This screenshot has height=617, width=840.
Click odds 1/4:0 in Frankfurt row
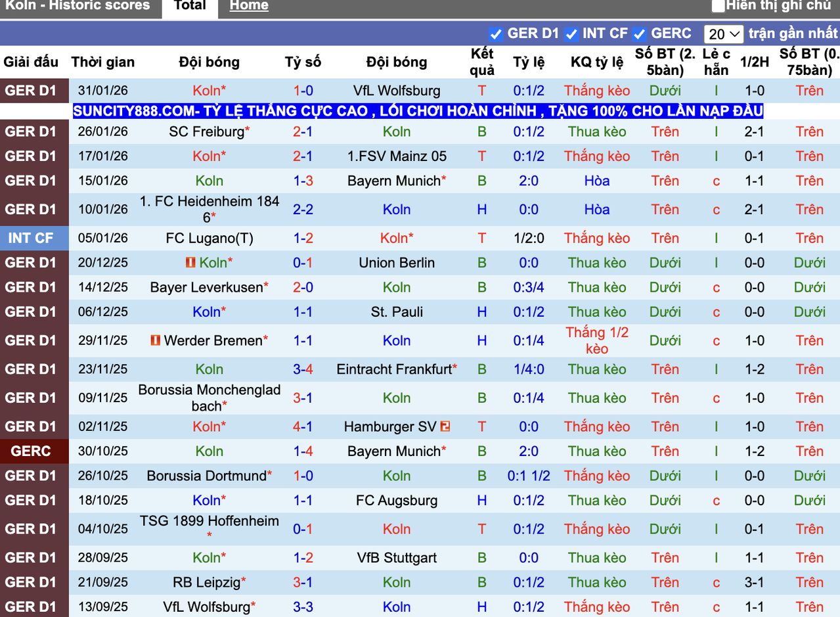(529, 369)
